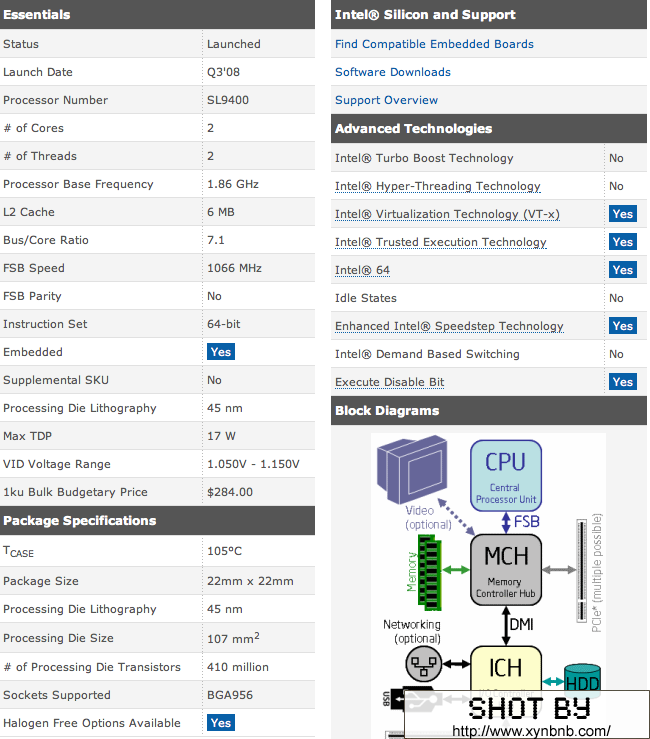Screen dimensions: 650x739
Task: Click the 'Idle States' label
Action: tap(366, 298)
